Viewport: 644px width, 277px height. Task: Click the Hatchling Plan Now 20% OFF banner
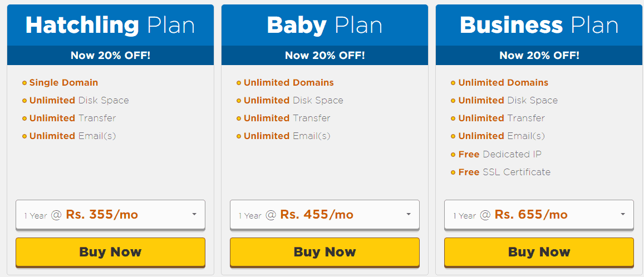110,55
